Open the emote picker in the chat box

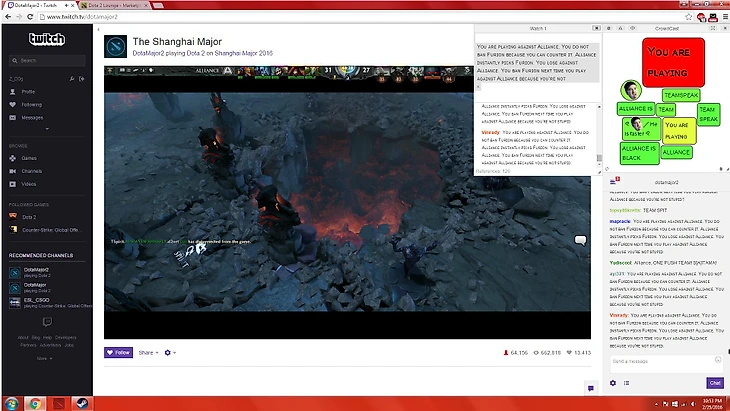point(718,359)
